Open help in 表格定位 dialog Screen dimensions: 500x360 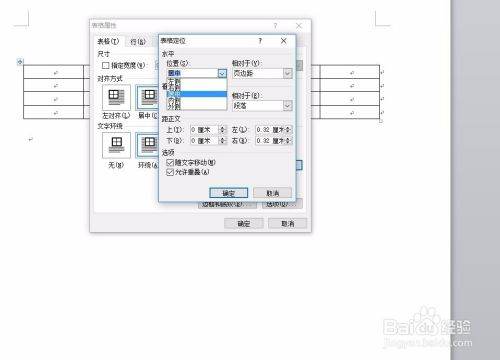(x=260, y=41)
